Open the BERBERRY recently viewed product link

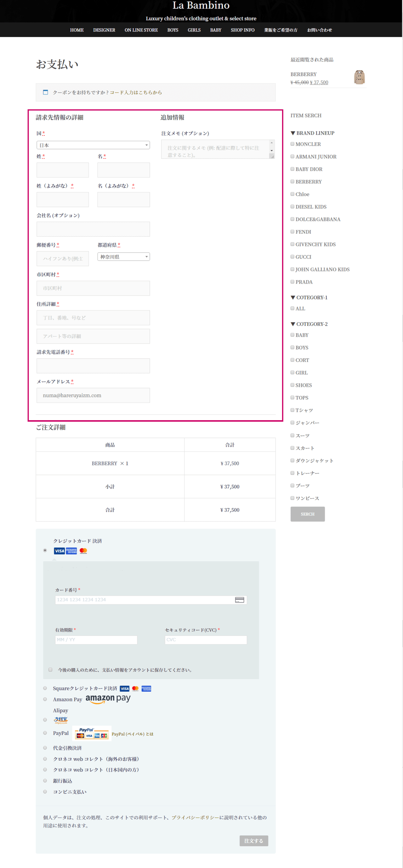tap(303, 74)
